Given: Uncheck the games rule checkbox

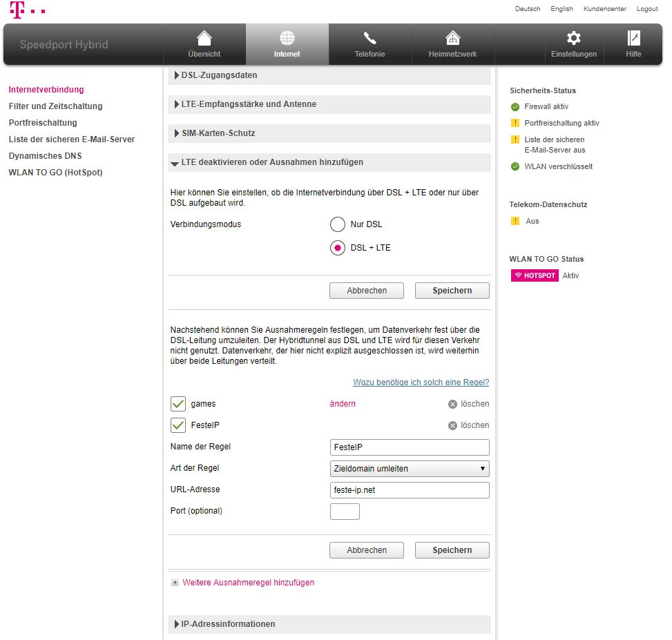Looking at the screenshot, I should [x=177, y=404].
